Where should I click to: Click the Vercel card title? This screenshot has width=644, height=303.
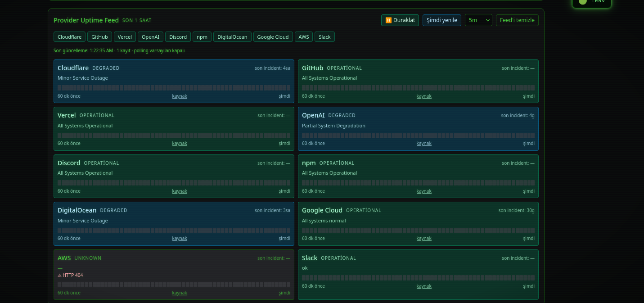pyautogui.click(x=67, y=115)
